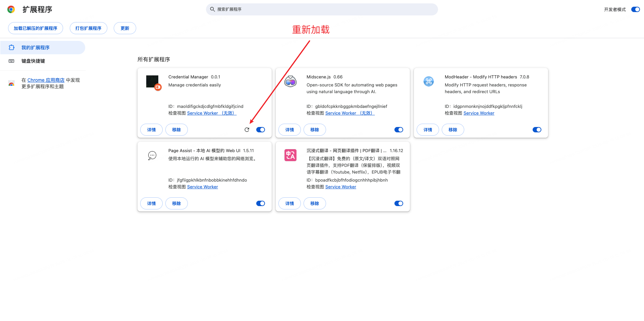644x321 pixels.
Task: Click the Page Assist chat bubble icon
Action: pyautogui.click(x=152, y=155)
